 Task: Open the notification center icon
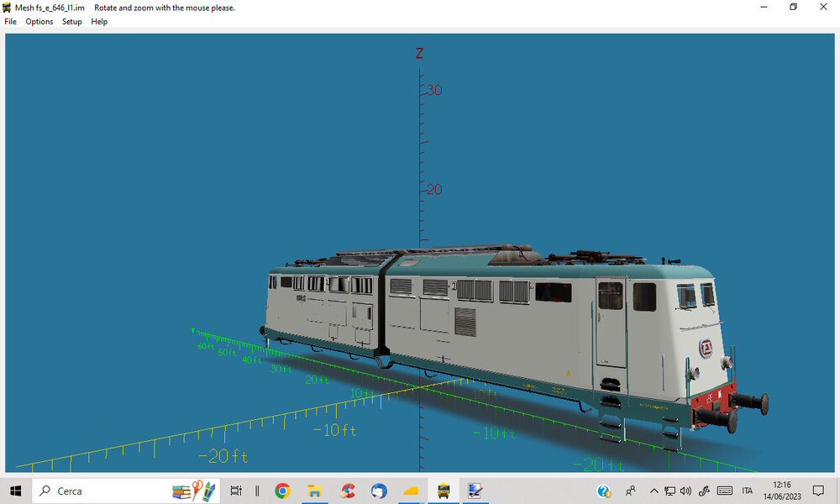coord(818,491)
